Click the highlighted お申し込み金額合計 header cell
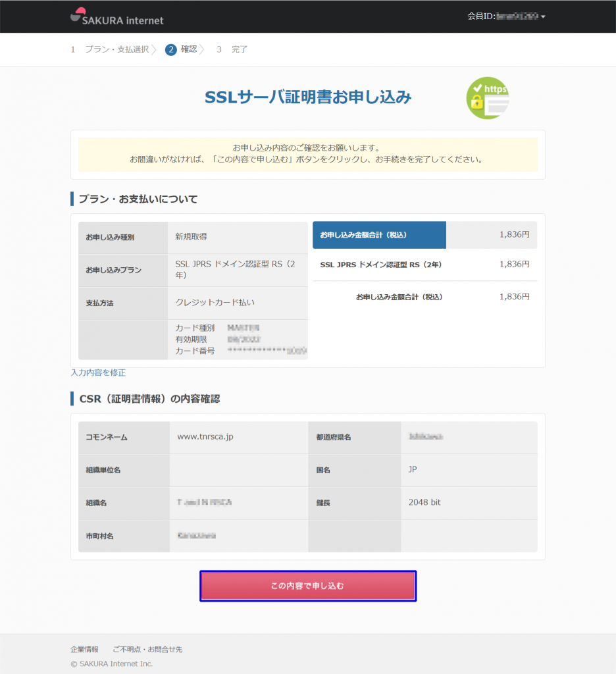 pyautogui.click(x=380, y=235)
